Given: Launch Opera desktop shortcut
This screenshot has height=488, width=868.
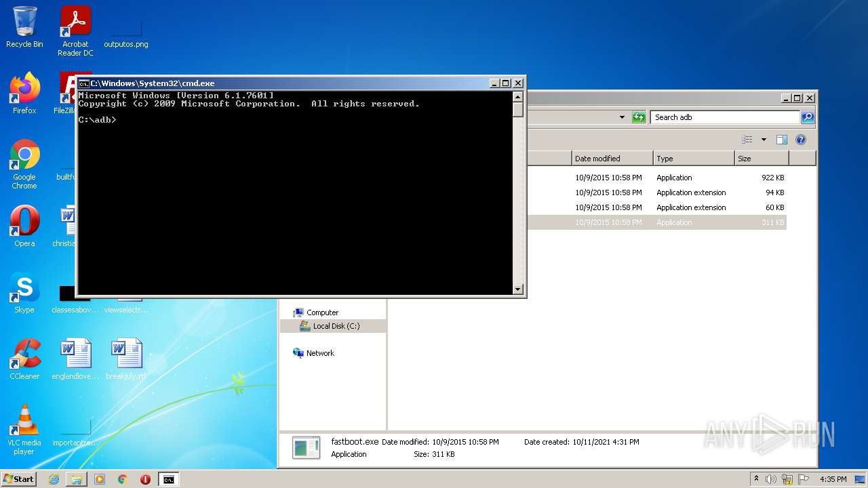Looking at the screenshot, I should (24, 226).
